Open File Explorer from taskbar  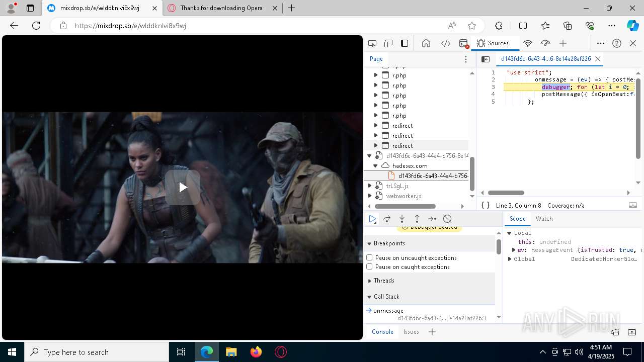231,352
